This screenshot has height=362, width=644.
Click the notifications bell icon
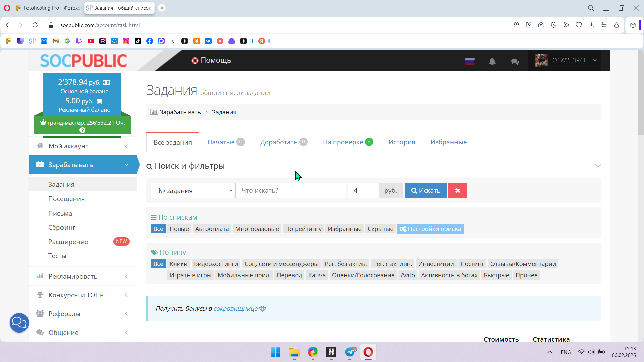492,61
